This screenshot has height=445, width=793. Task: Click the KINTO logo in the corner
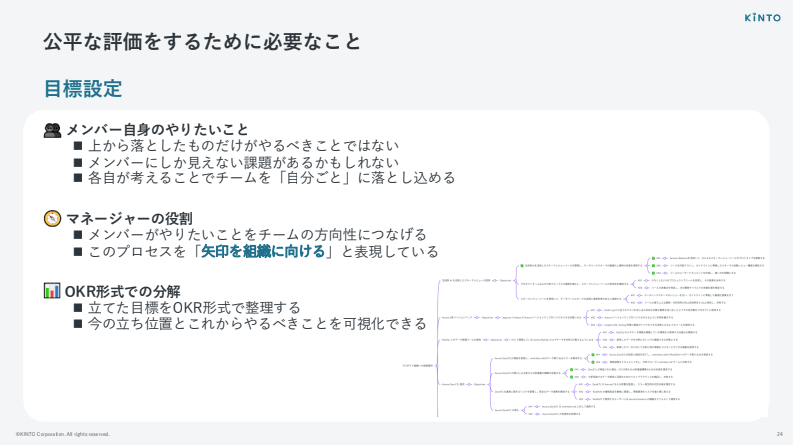pyautogui.click(x=762, y=17)
